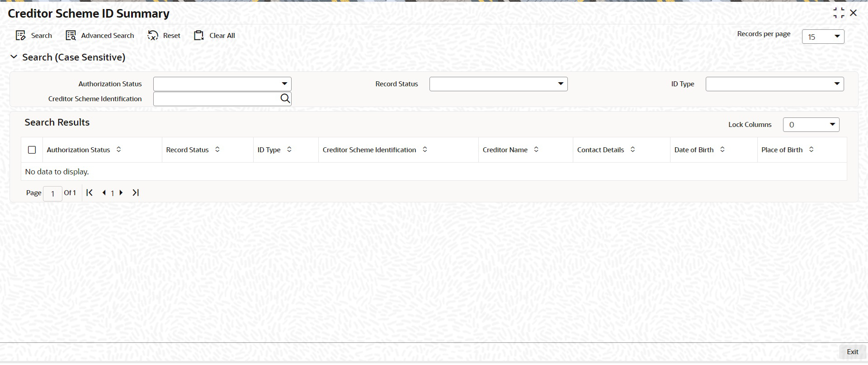Viewport: 868px width, 365px height.
Task: Close the Creditor Scheme ID Summary window
Action: click(854, 13)
